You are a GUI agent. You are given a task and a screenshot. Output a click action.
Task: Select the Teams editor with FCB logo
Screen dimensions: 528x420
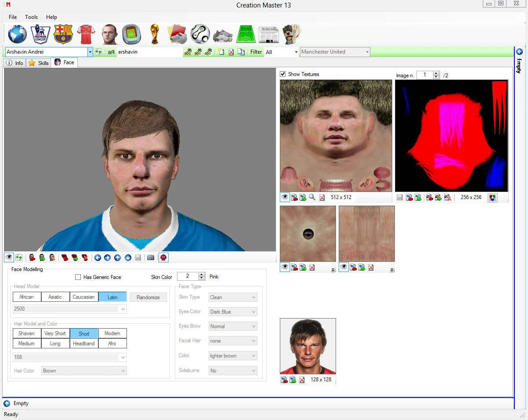click(63, 34)
